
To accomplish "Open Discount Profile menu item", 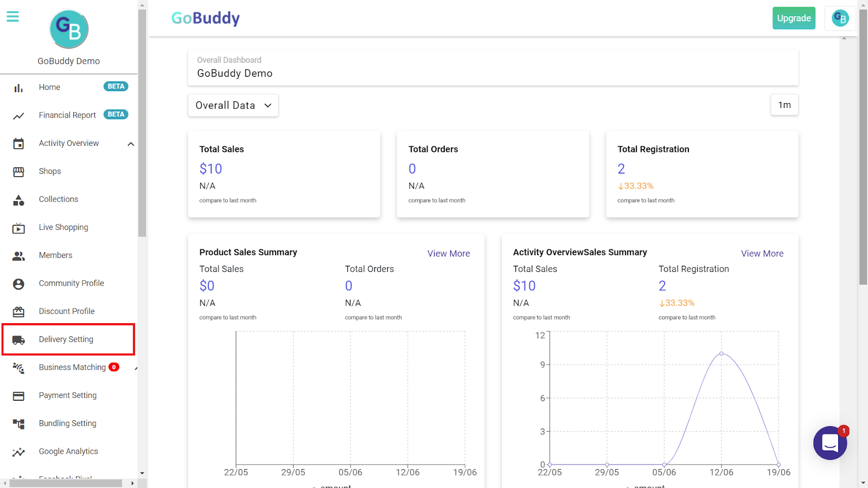I will (67, 311).
